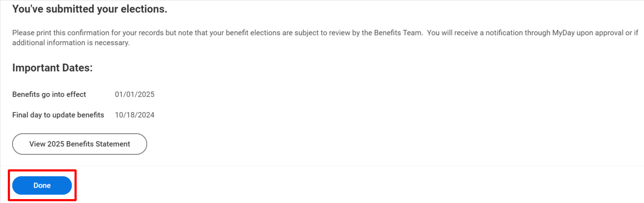
Task: Click the "You've submitted your elections" heading
Action: click(90, 9)
